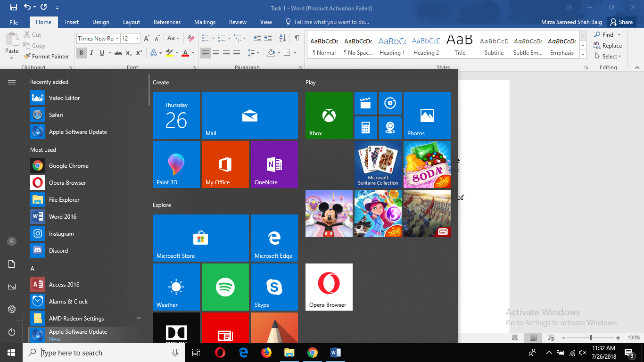The width and height of the screenshot is (644, 362).
Task: Expand the AMD Radeon Settings folder
Action: click(139, 319)
